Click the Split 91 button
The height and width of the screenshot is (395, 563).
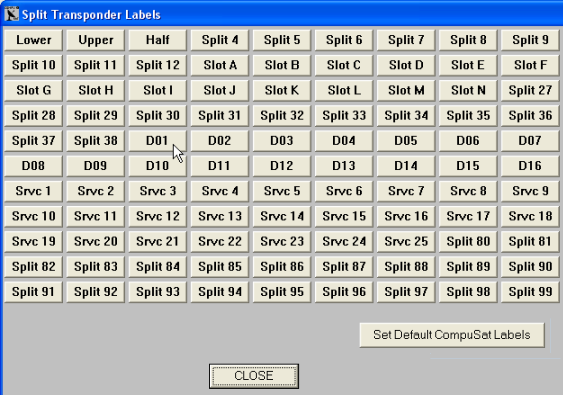[33, 292]
